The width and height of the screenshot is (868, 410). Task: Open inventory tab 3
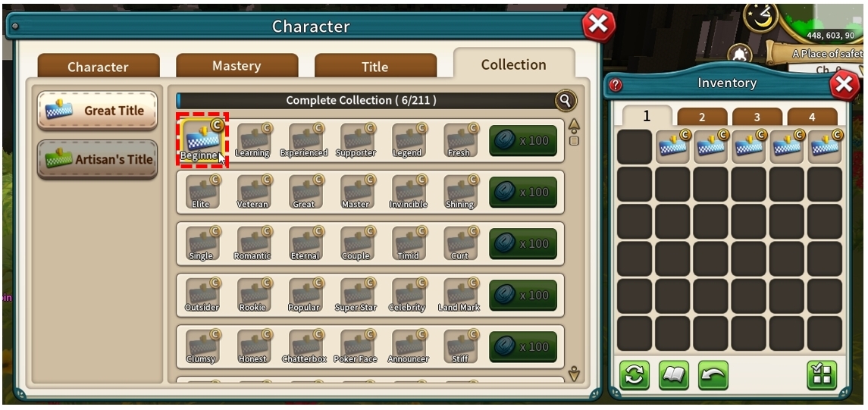tap(757, 117)
